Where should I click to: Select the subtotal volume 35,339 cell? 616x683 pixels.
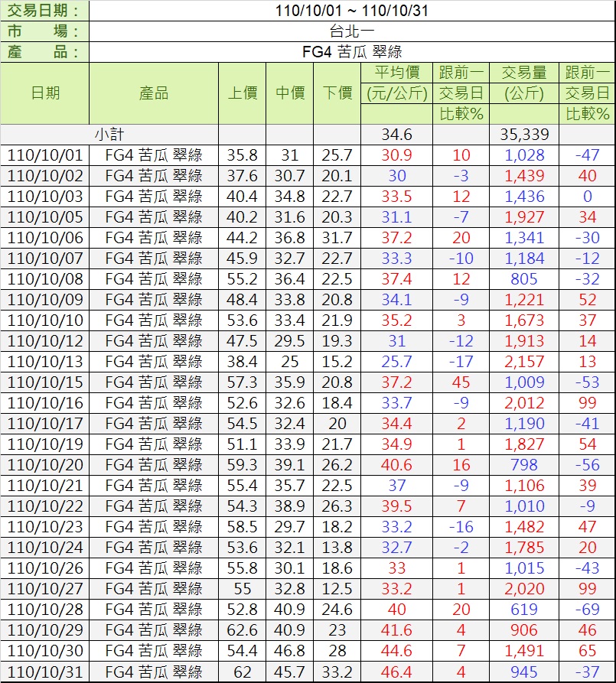pyautogui.click(x=523, y=135)
